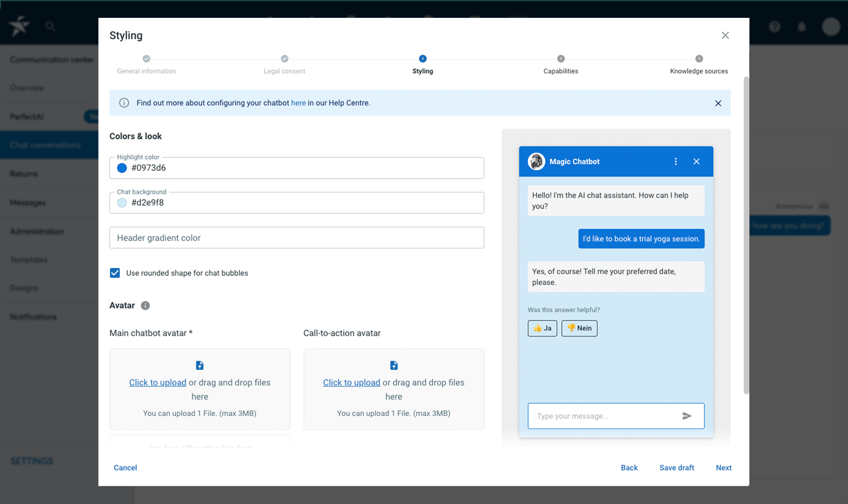Click the Magic Chatbot title text
This screenshot has height=504, width=848.
575,162
